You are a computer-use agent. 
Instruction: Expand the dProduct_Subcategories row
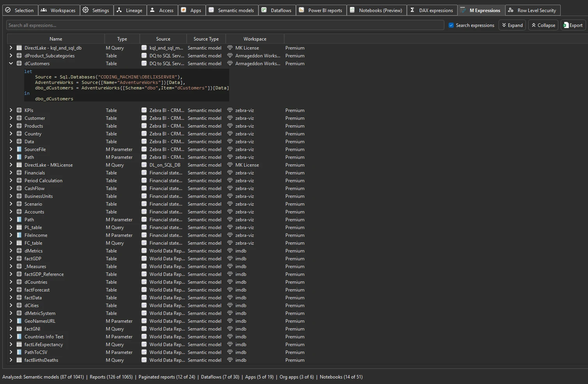[11, 56]
